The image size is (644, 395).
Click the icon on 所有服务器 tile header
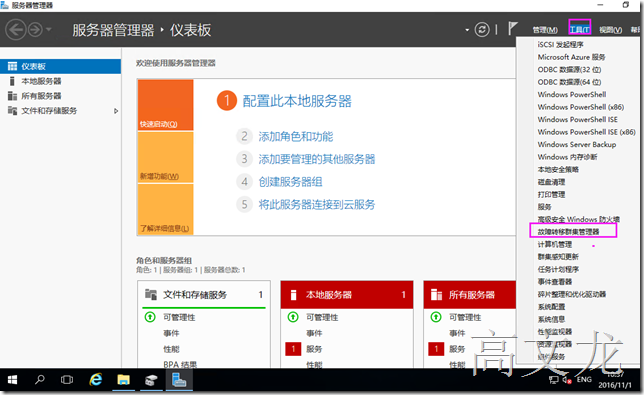[x=436, y=294]
